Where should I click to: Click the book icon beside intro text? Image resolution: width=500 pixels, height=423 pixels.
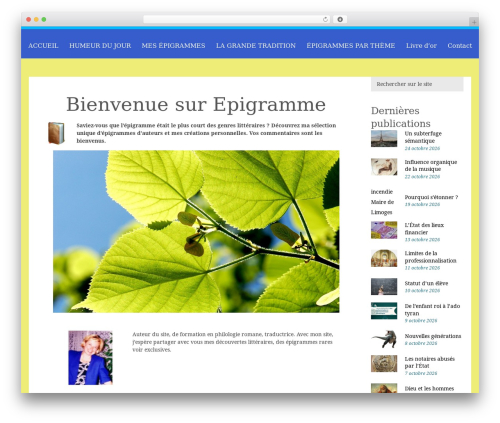coord(56,133)
